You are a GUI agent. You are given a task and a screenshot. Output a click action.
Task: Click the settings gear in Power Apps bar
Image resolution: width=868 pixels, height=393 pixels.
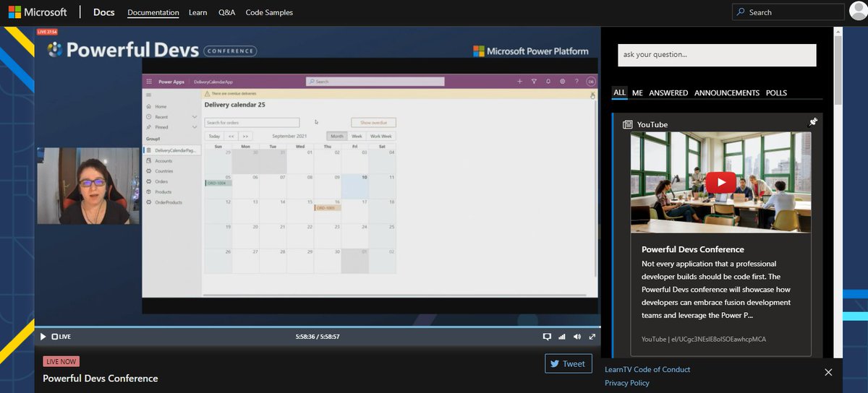click(562, 82)
